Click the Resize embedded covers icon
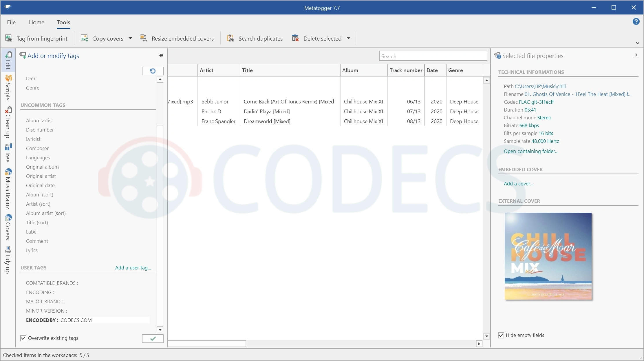644x361 pixels. coord(144,38)
